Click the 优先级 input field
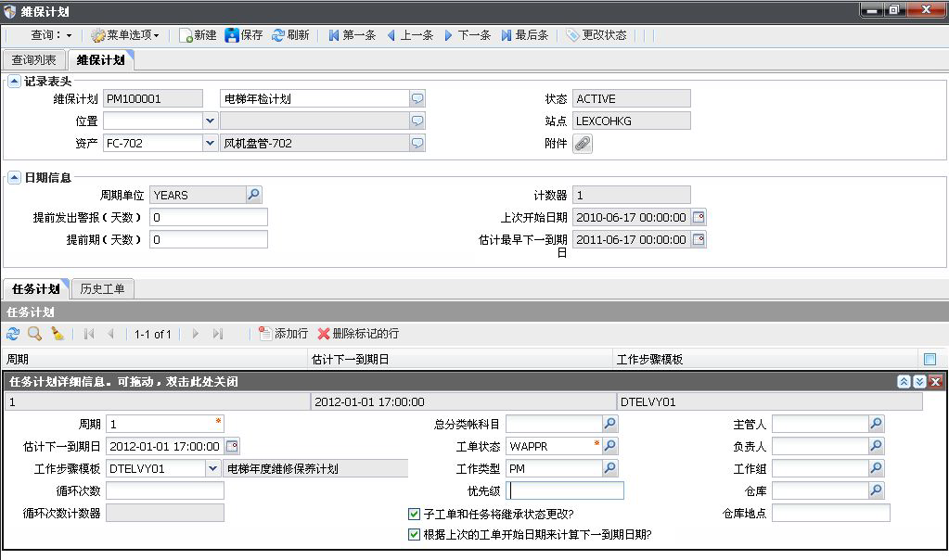Viewport: 949px width, 560px height. pos(565,490)
